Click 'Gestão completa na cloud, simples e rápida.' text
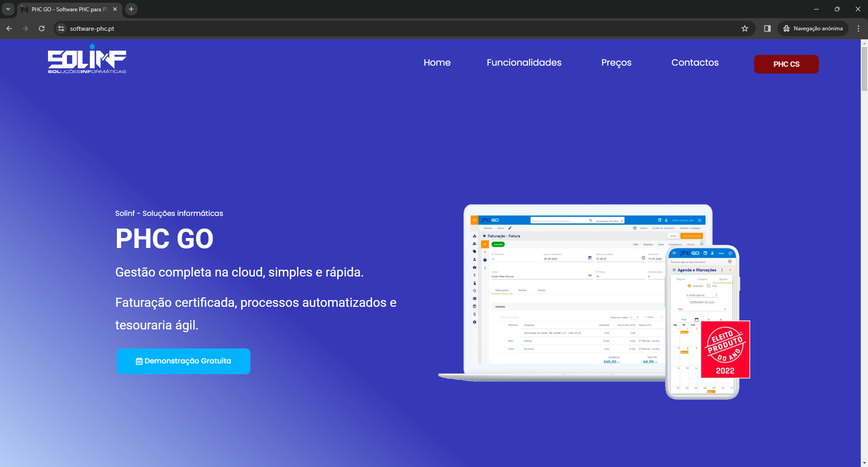 (x=240, y=272)
